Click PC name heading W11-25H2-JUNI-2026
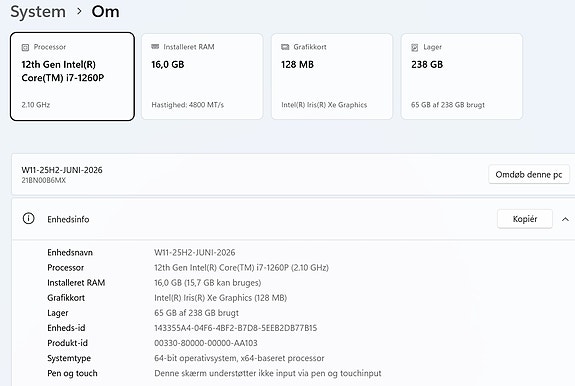Viewport: 575px width, 386px height. (x=62, y=170)
